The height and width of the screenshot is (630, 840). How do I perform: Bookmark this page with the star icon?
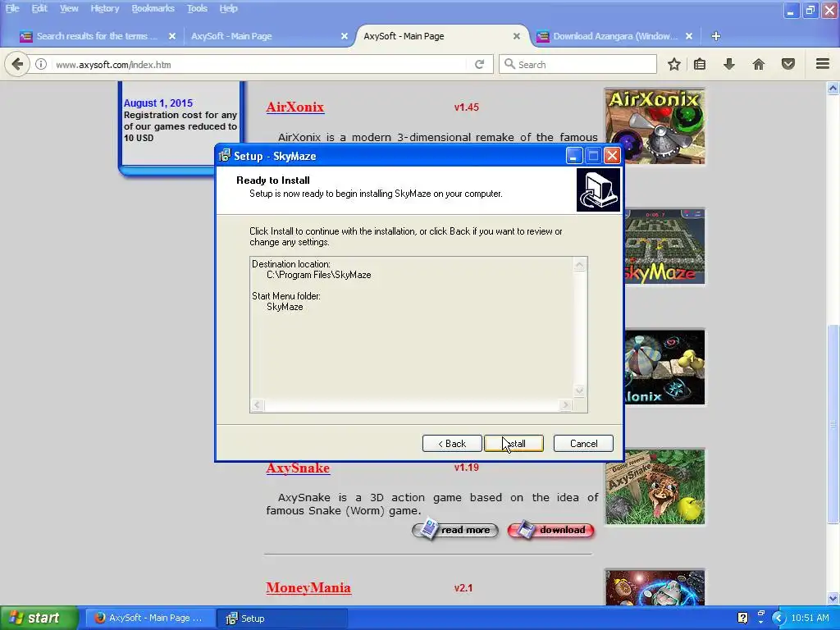[x=674, y=64]
